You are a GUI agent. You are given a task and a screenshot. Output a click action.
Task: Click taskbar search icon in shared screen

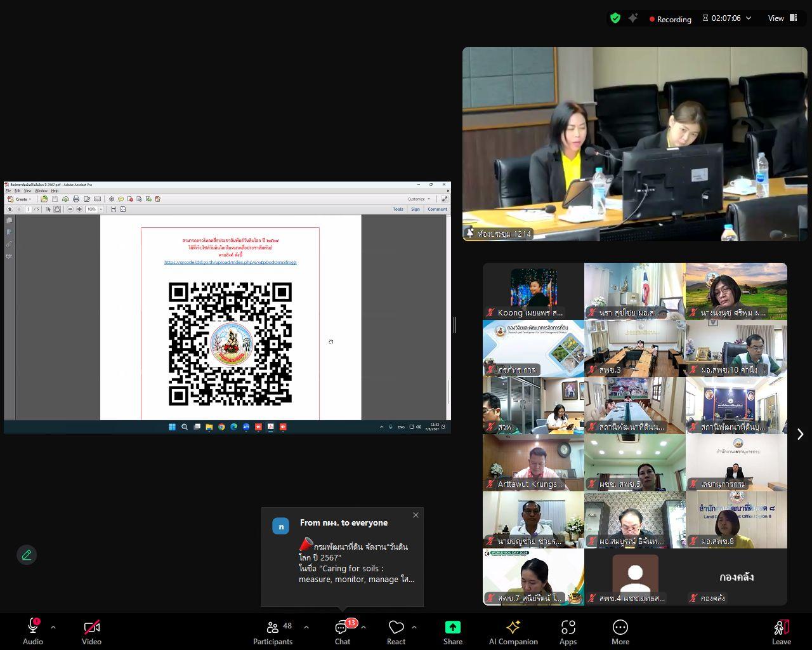pyautogui.click(x=185, y=427)
